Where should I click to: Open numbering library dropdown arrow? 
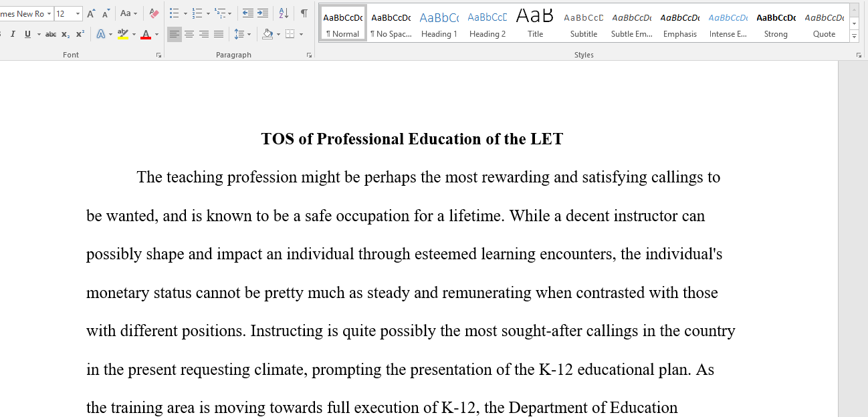coord(208,13)
